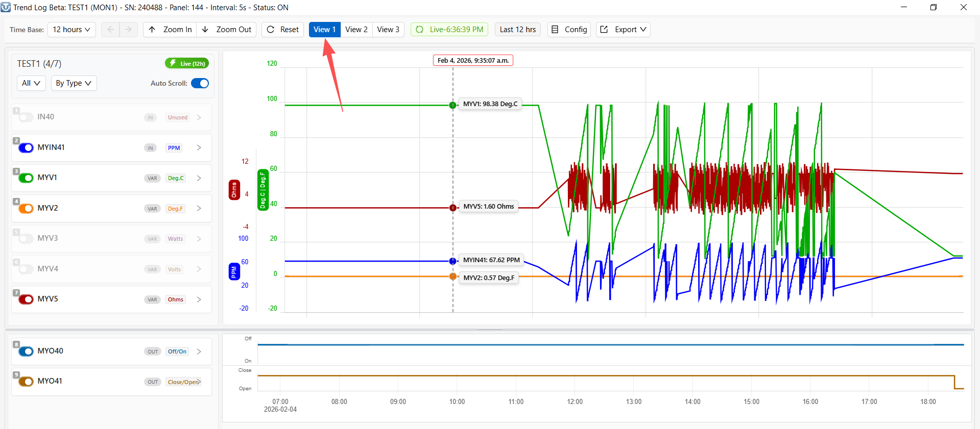The width and height of the screenshot is (980, 429).
Task: Click the Zoom In up-arrow icon
Action: click(152, 30)
